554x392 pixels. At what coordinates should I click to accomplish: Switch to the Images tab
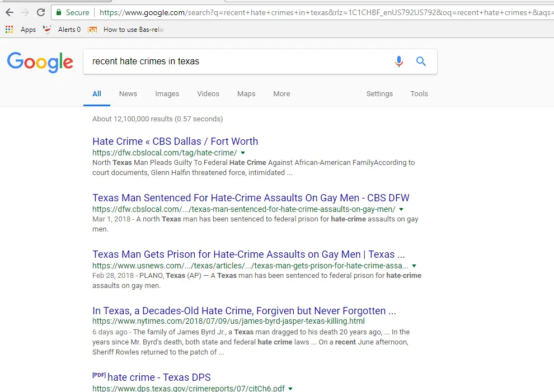point(167,94)
